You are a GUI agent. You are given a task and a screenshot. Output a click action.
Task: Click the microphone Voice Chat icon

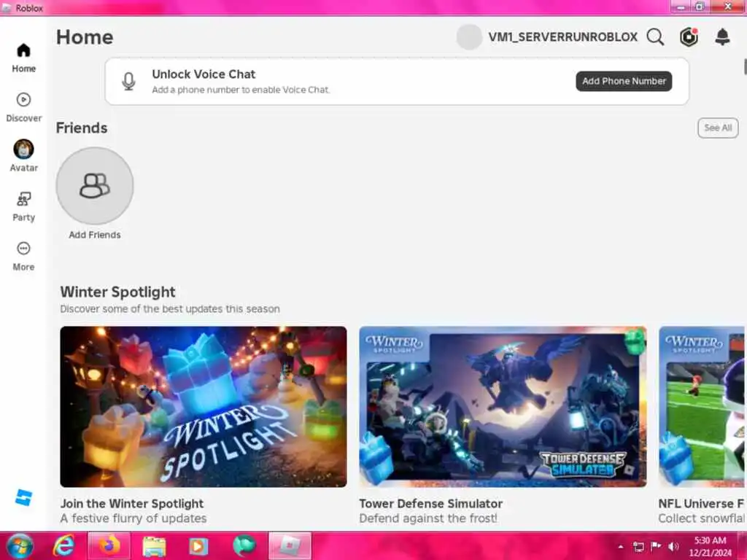(128, 82)
